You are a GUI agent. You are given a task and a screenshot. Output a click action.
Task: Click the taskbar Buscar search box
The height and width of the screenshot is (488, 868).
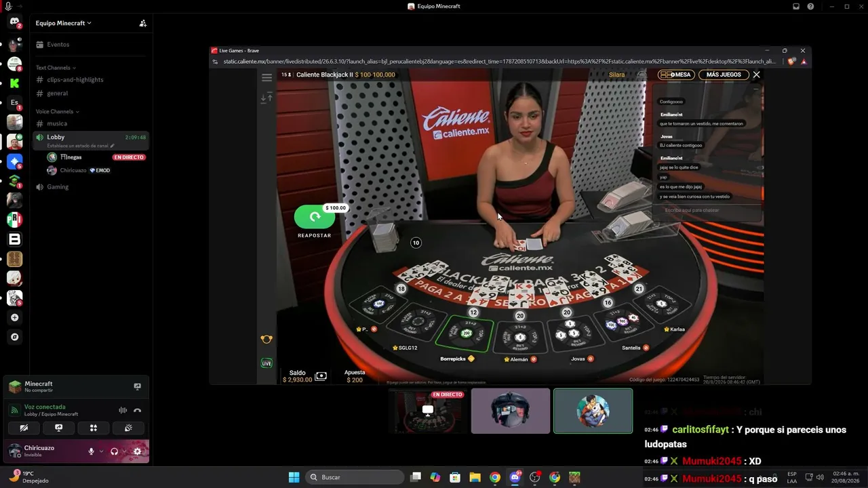click(x=354, y=477)
